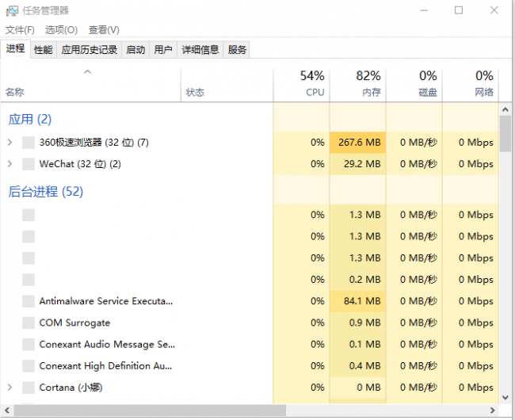Click the WeChat process icon
515x420 pixels.
click(29, 164)
